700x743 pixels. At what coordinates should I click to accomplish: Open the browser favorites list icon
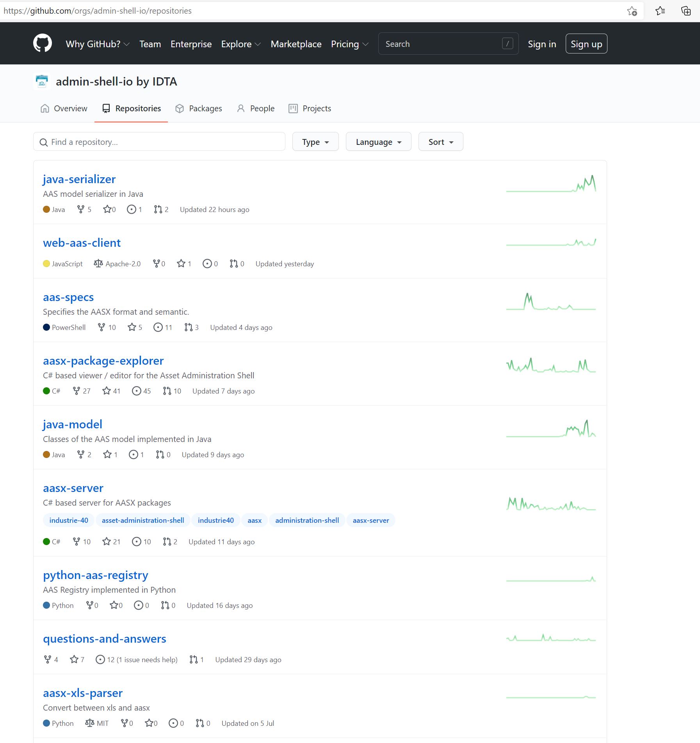click(660, 11)
